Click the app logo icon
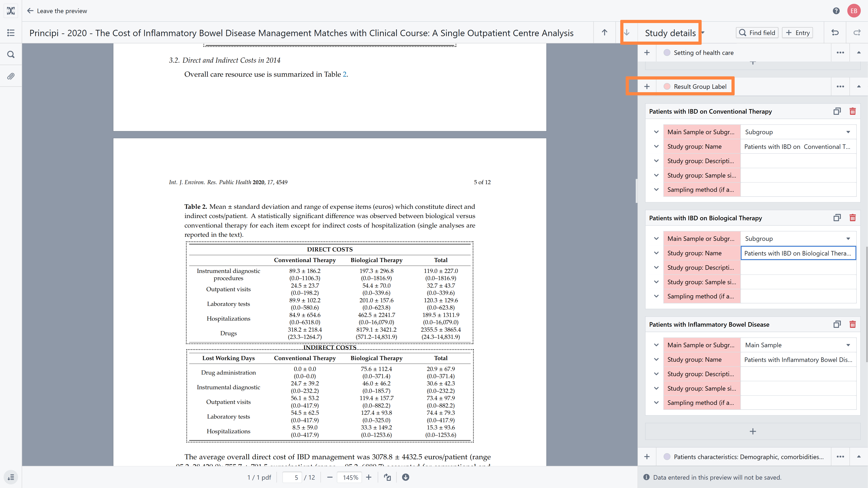 point(11,11)
